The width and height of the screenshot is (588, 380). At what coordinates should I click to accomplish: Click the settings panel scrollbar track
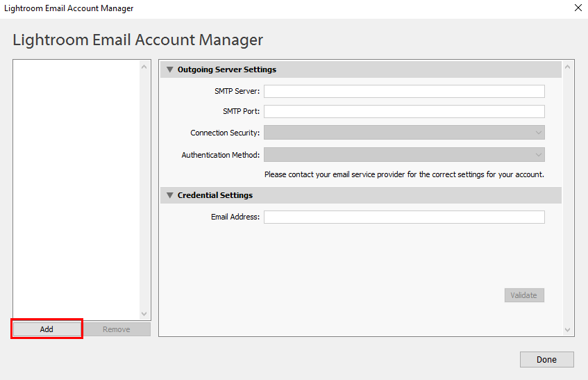(568, 198)
